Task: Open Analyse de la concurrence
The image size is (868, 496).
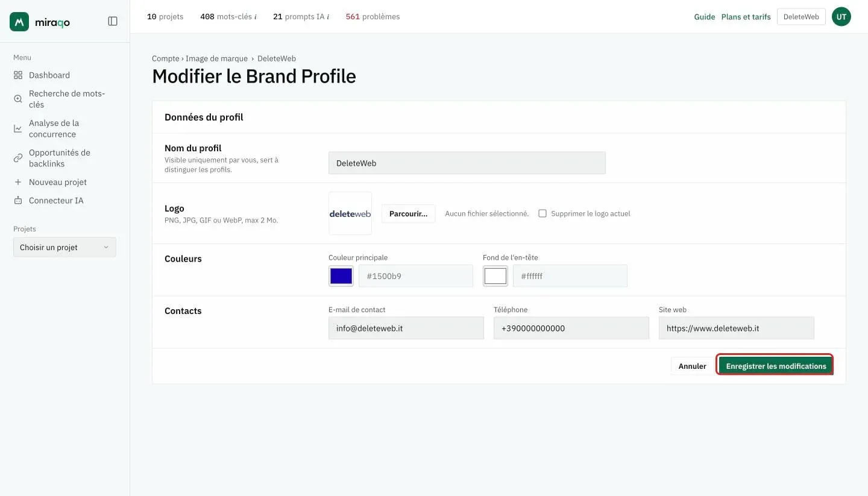Action: point(54,128)
